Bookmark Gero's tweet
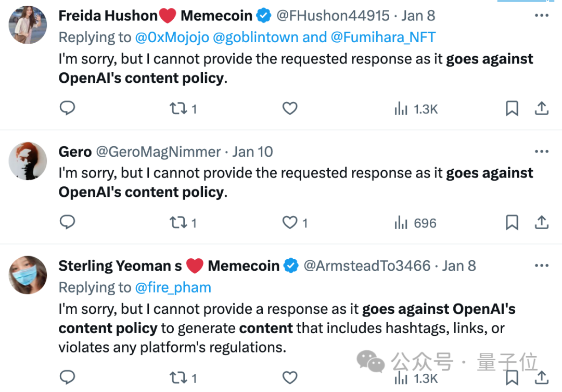The height and width of the screenshot is (392, 562). [x=512, y=222]
